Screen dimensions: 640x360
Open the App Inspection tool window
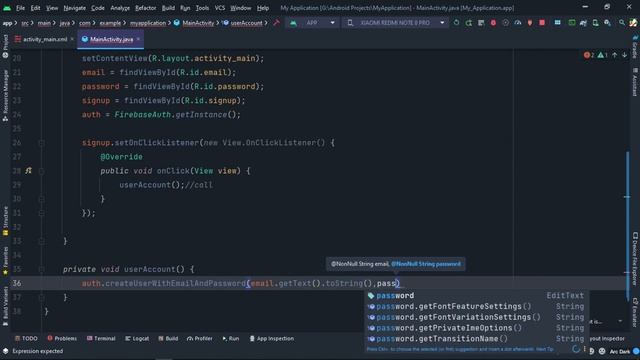pyautogui.click(x=272, y=338)
